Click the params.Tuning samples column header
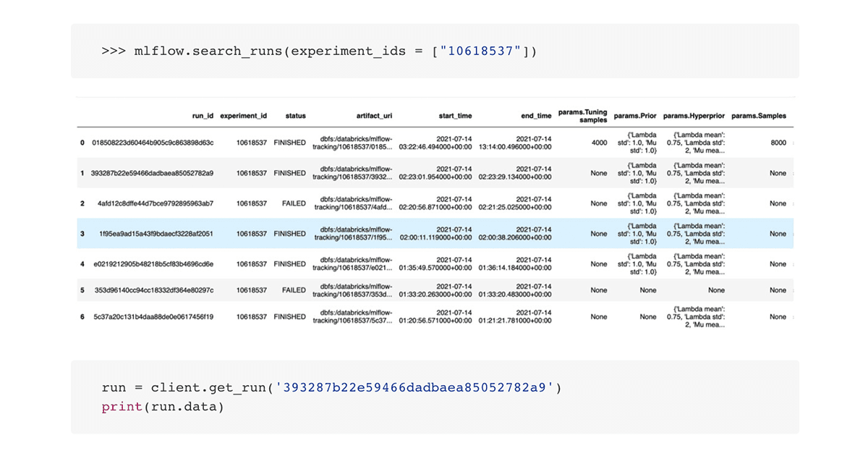 [x=583, y=116]
